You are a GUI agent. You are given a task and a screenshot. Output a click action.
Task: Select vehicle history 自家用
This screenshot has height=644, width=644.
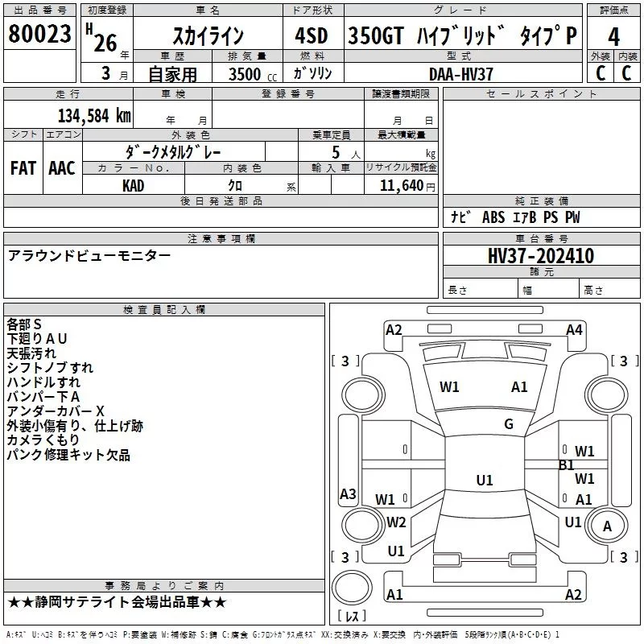[172, 74]
